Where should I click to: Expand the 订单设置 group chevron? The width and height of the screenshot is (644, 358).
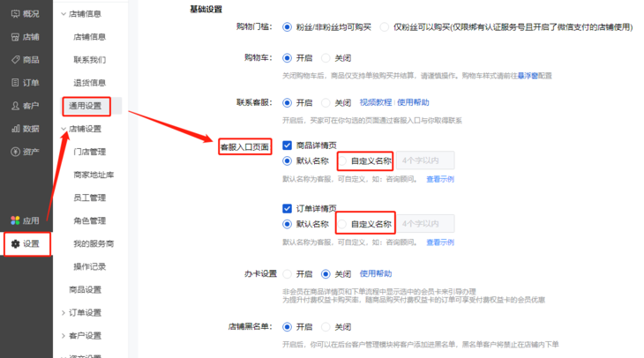64,313
